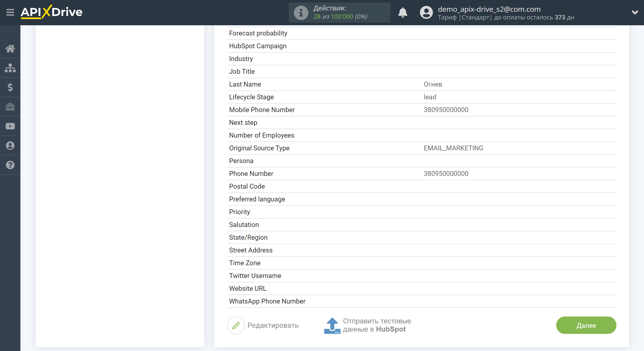Click the pencil edit icon
644x351 pixels.
click(x=236, y=325)
